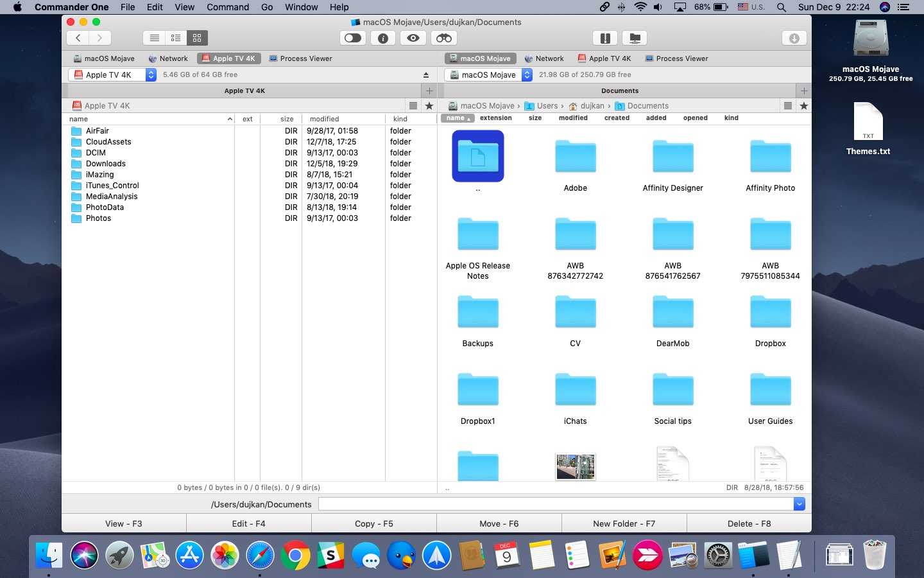Screen dimensions: 924x578
Task: Toggle the show hidden files switch
Action: point(352,38)
